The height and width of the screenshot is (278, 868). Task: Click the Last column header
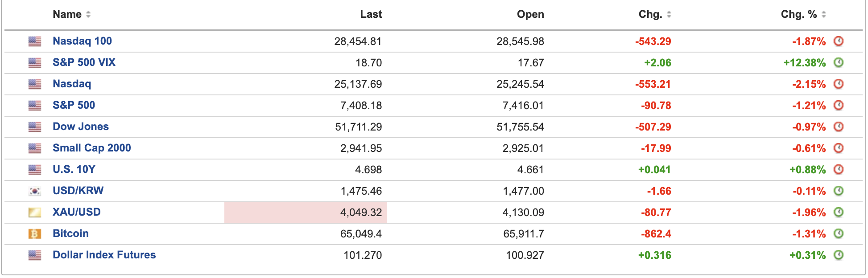(x=371, y=14)
